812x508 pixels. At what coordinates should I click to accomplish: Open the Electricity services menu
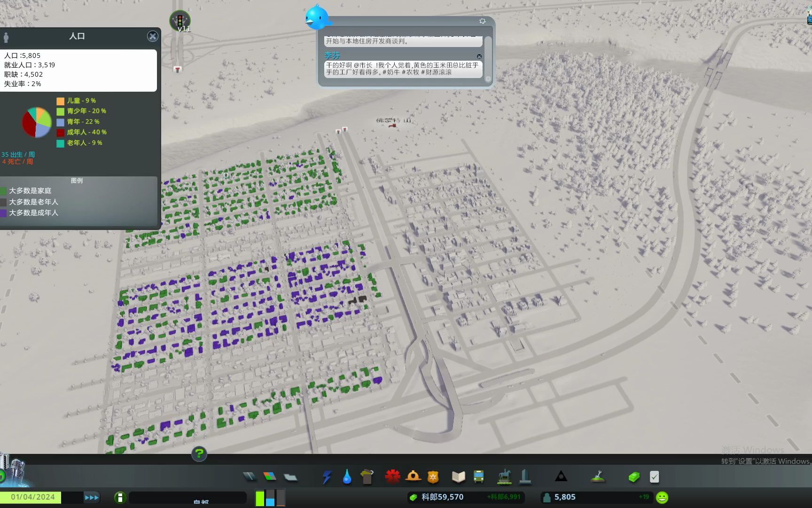click(x=327, y=477)
